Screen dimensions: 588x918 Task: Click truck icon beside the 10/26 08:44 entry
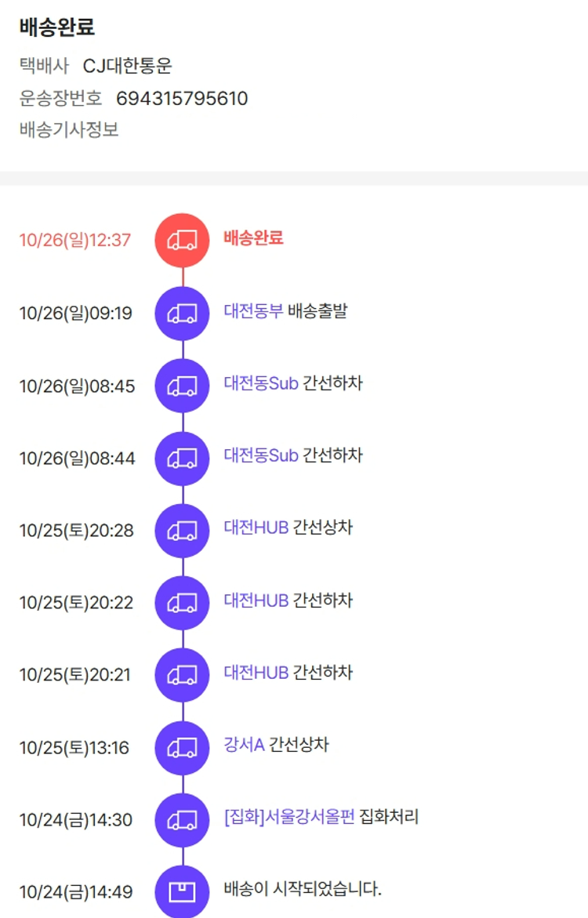[183, 458]
